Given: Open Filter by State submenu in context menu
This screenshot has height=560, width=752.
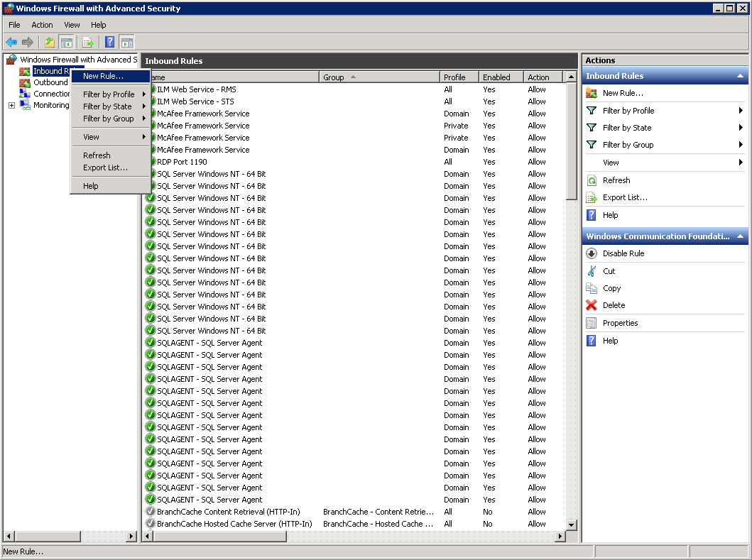Looking at the screenshot, I should 111,106.
